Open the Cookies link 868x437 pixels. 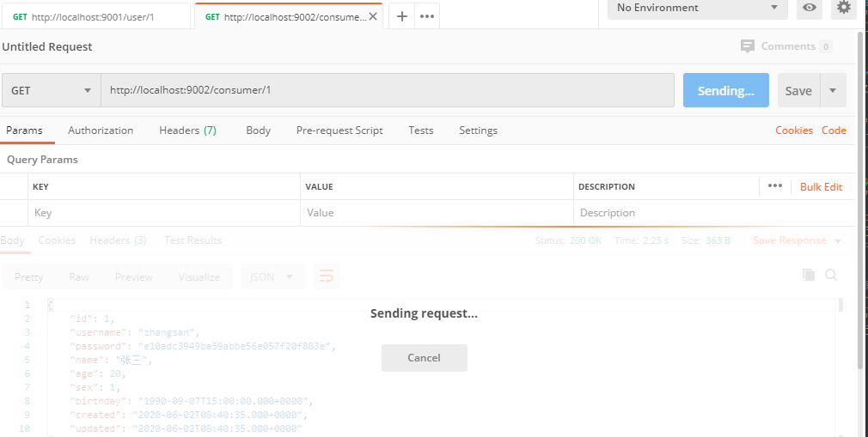[794, 130]
